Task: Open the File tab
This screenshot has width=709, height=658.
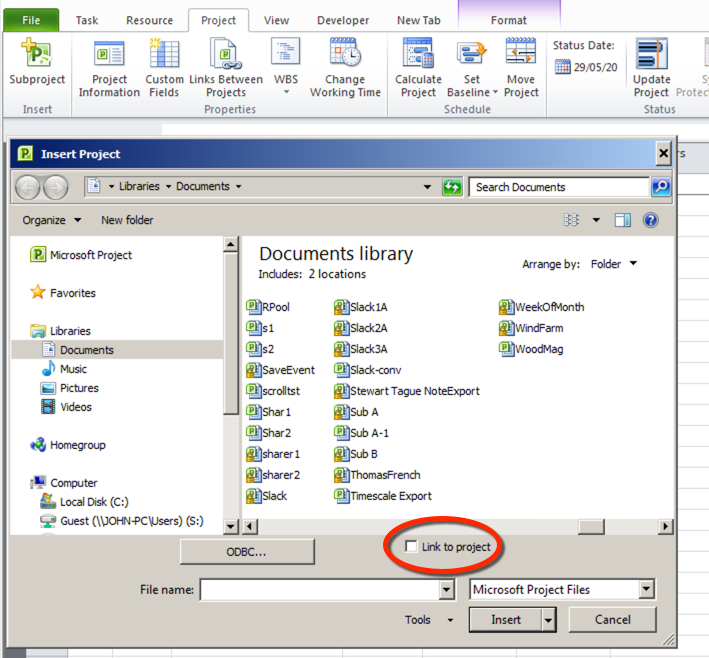Action: click(31, 20)
